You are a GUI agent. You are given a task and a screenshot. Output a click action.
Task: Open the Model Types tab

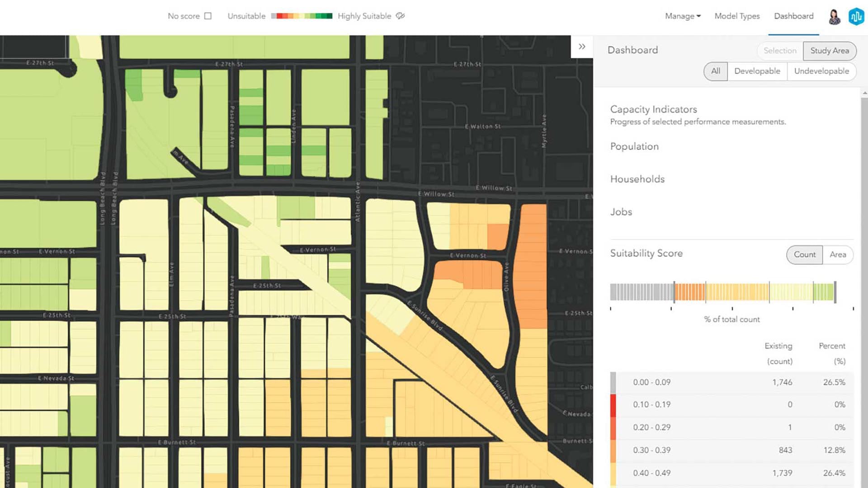click(x=737, y=16)
